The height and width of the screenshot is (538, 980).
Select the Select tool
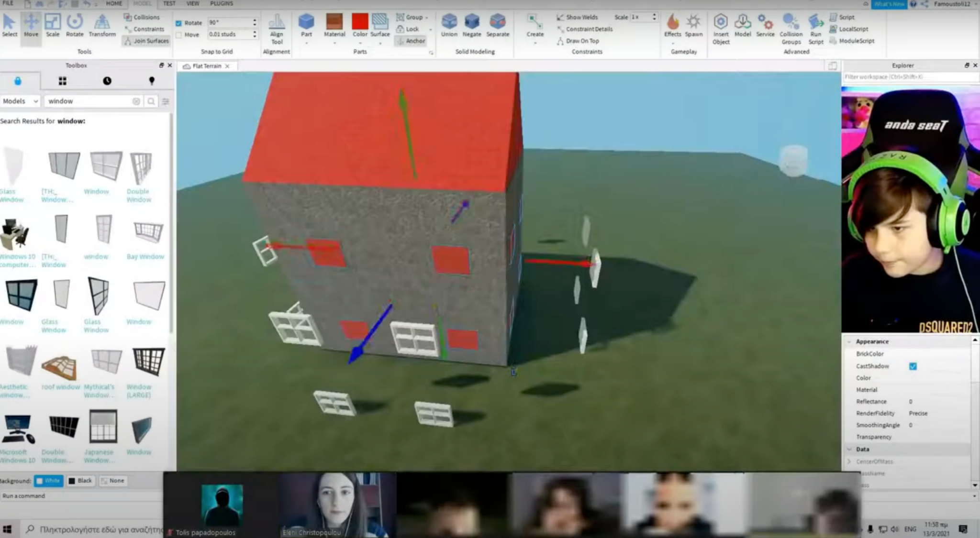pyautogui.click(x=9, y=25)
